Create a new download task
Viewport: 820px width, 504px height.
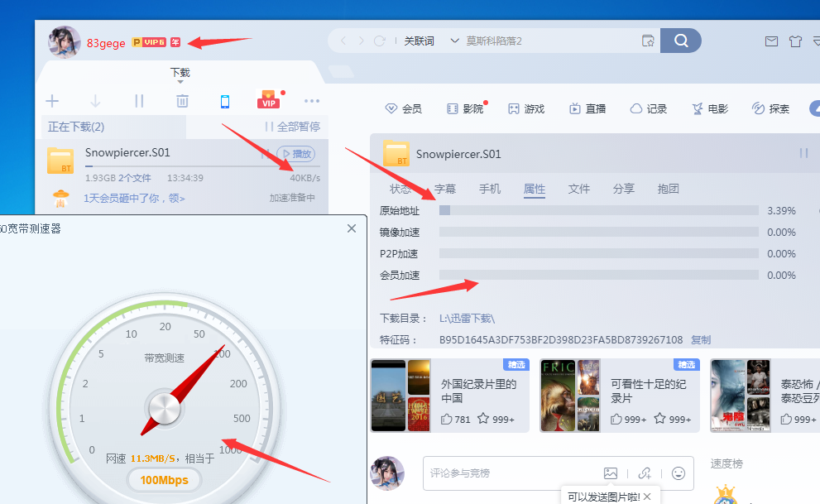(52, 101)
